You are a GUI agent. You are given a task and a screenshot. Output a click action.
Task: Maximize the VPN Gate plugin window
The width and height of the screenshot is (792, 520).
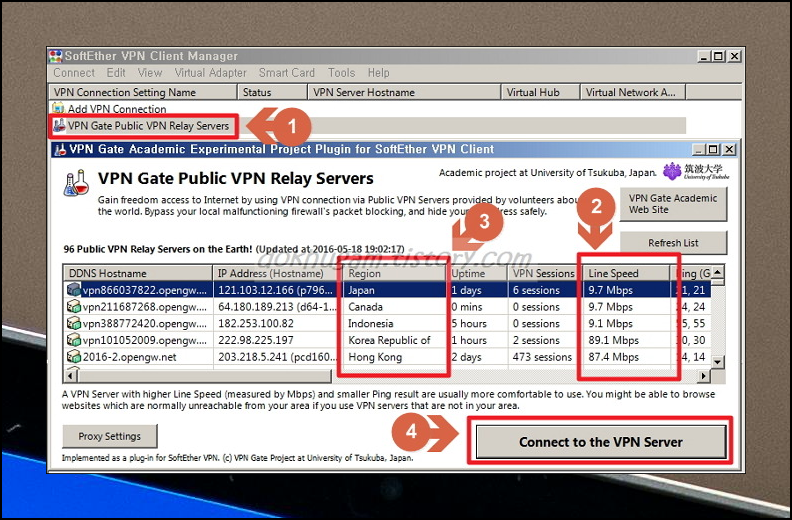pos(713,149)
